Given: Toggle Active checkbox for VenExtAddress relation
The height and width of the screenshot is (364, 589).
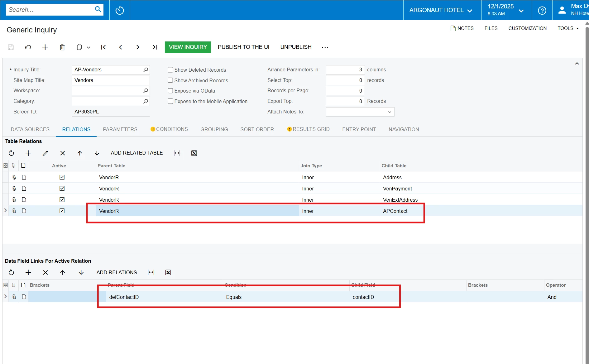Looking at the screenshot, I should (x=62, y=200).
